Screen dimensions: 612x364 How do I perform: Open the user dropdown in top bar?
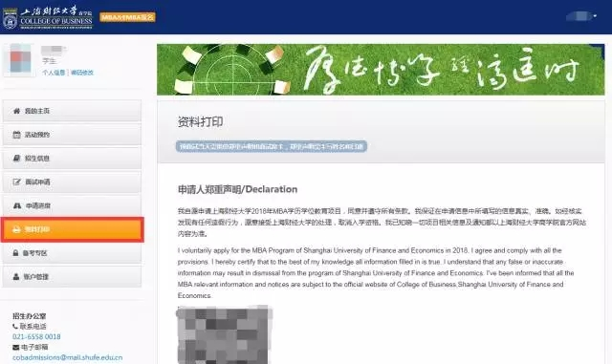tap(581, 16)
